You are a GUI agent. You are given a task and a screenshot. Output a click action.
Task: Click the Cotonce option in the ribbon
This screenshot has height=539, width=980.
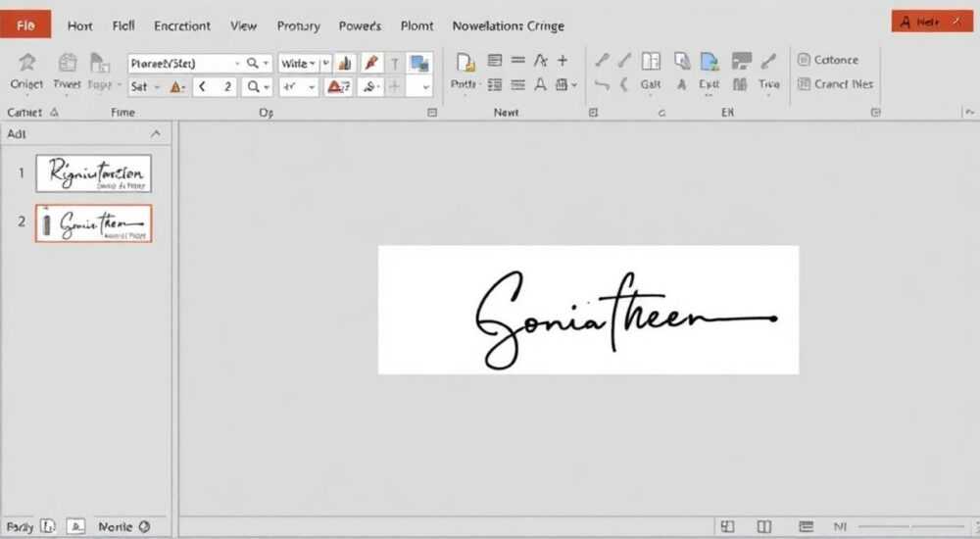[x=828, y=60]
